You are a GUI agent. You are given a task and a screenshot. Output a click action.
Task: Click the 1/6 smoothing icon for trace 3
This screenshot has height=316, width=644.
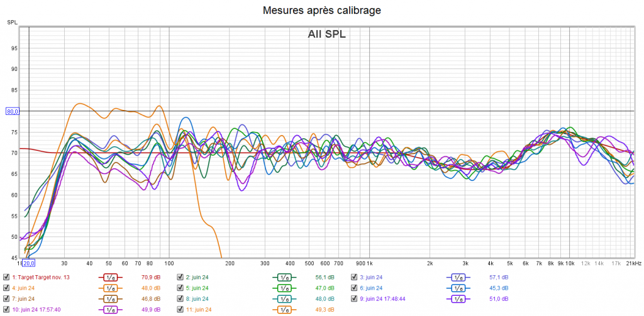coord(457,277)
